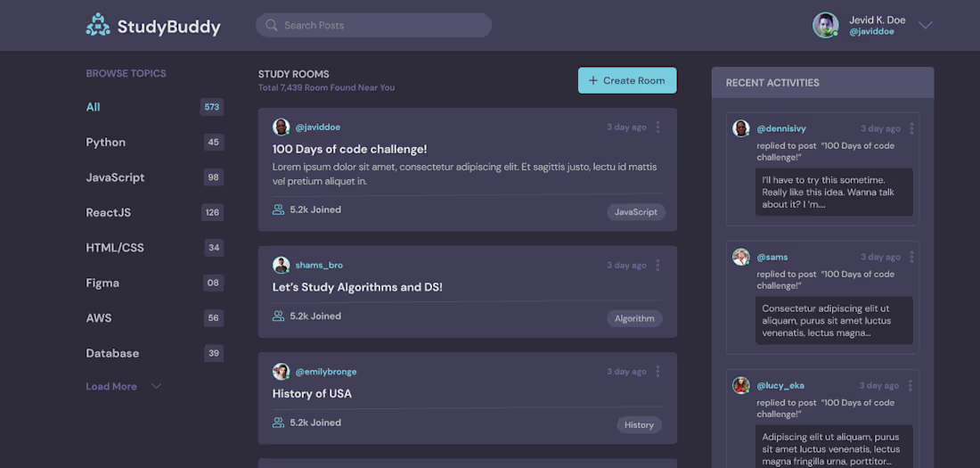This screenshot has height=468, width=980.
Task: Expand Load More topics chevron
Action: [x=156, y=387]
